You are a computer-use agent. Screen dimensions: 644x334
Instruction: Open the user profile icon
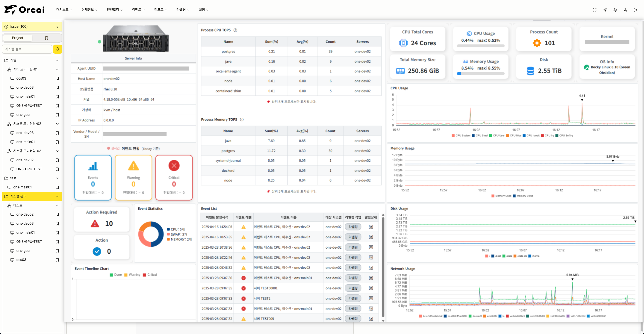[x=625, y=10]
